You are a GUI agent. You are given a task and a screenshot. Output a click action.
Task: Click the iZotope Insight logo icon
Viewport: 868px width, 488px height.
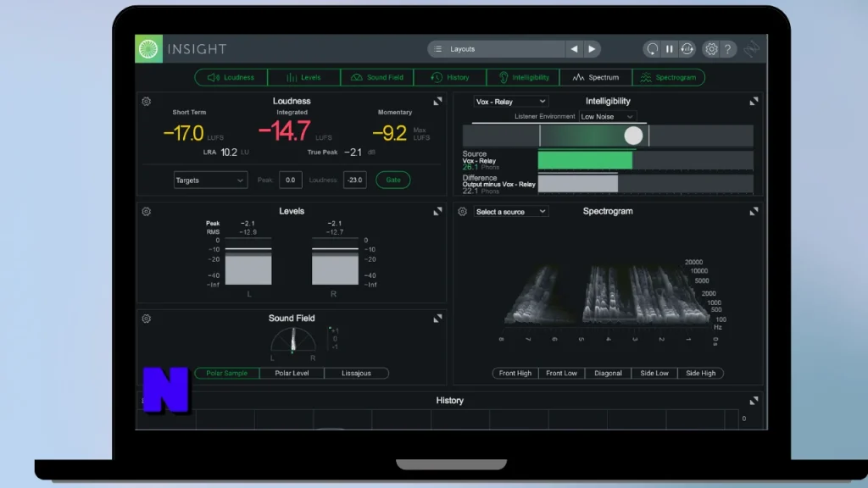tap(148, 48)
